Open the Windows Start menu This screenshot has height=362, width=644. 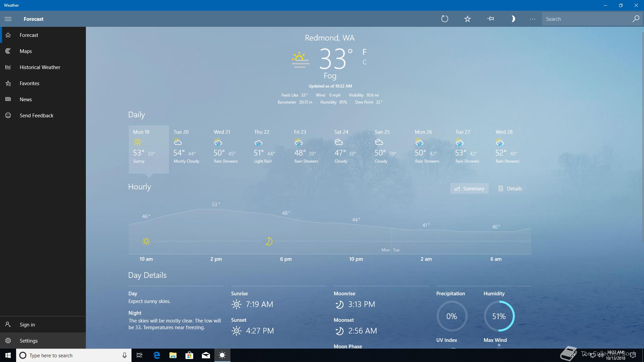8,355
